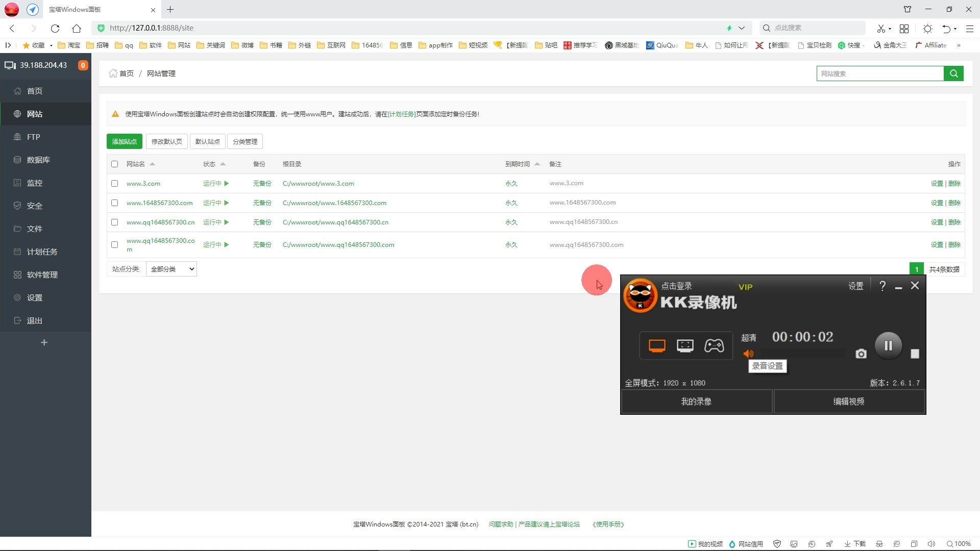Image resolution: width=980 pixels, height=551 pixels.
Task: Toggle running status of www.3.com
Action: tap(216, 183)
